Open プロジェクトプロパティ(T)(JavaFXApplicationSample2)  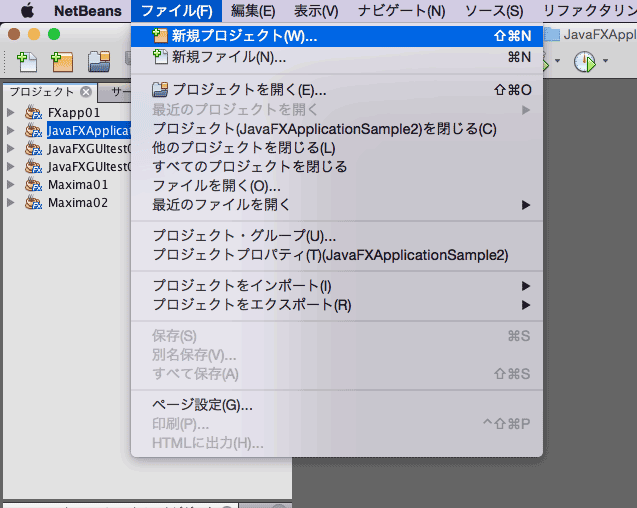click(x=337, y=255)
